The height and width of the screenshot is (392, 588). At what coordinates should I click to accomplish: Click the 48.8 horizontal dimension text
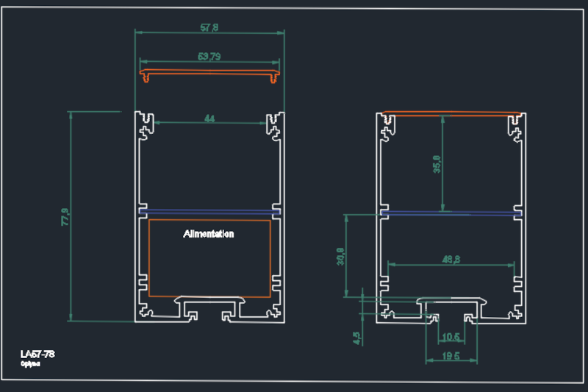click(451, 259)
